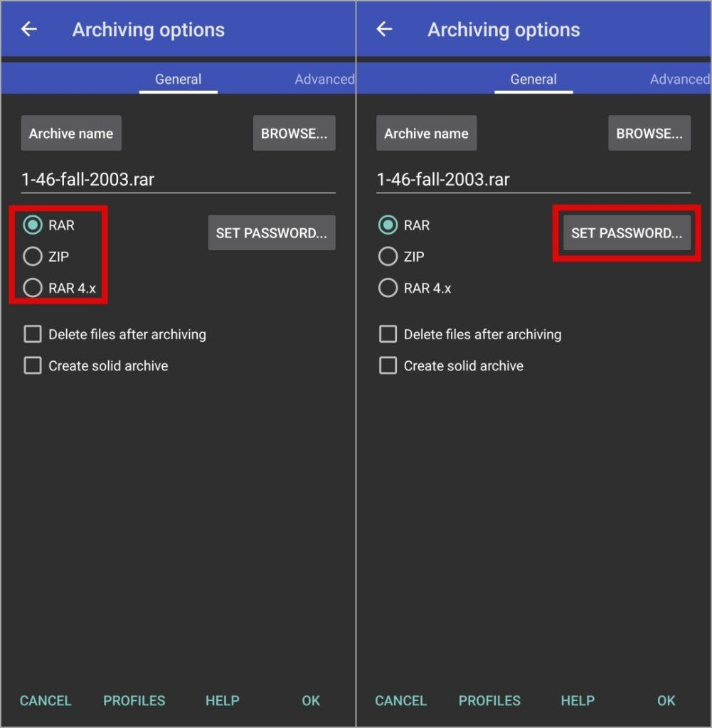Image resolution: width=712 pixels, height=728 pixels.
Task: Edit the archive name field in right screen
Action: 533,180
